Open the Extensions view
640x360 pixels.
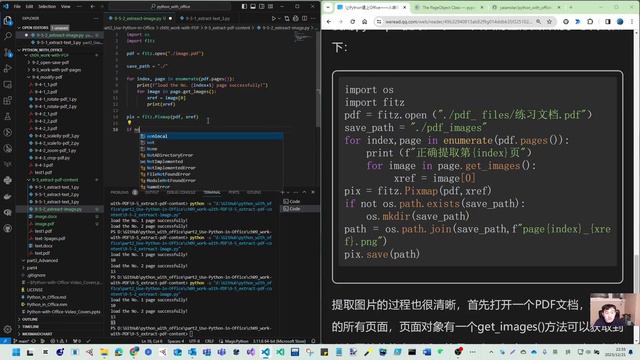pos(8,100)
